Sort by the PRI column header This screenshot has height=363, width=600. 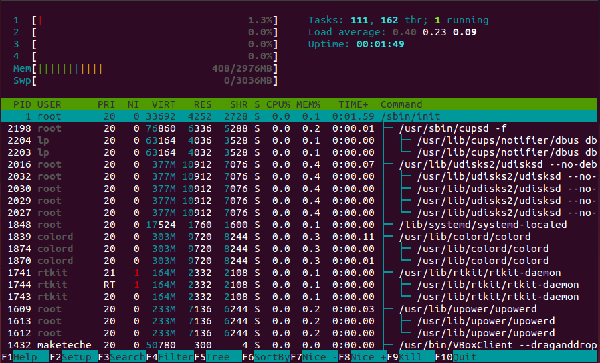click(106, 104)
